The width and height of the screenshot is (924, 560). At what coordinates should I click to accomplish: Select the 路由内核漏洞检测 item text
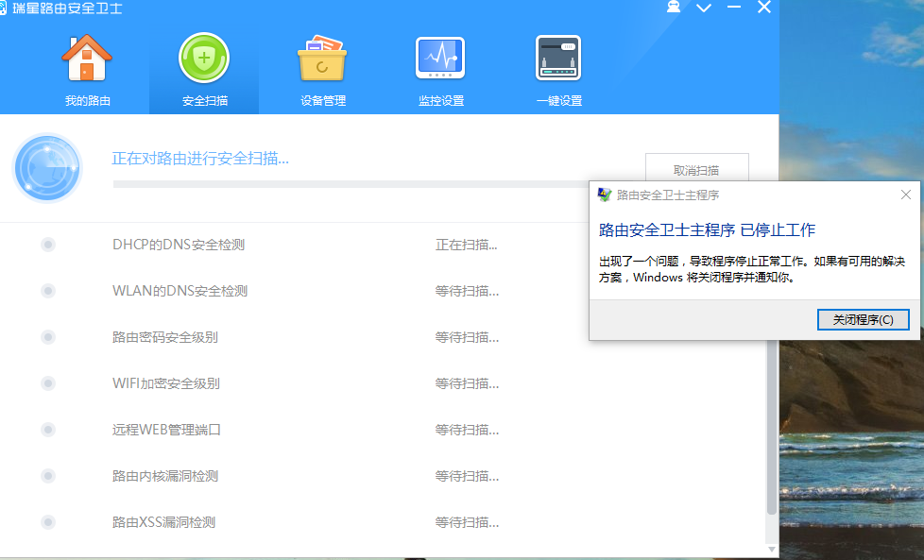pyautogui.click(x=165, y=476)
